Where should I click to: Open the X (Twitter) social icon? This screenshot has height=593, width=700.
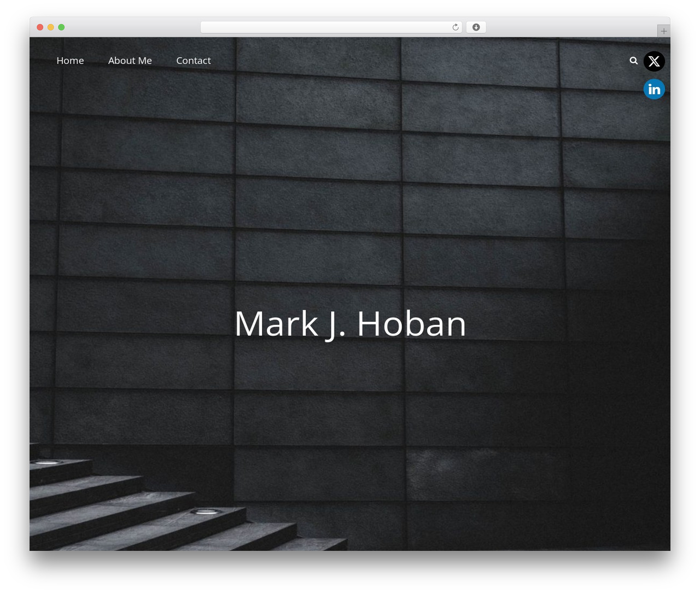point(654,61)
